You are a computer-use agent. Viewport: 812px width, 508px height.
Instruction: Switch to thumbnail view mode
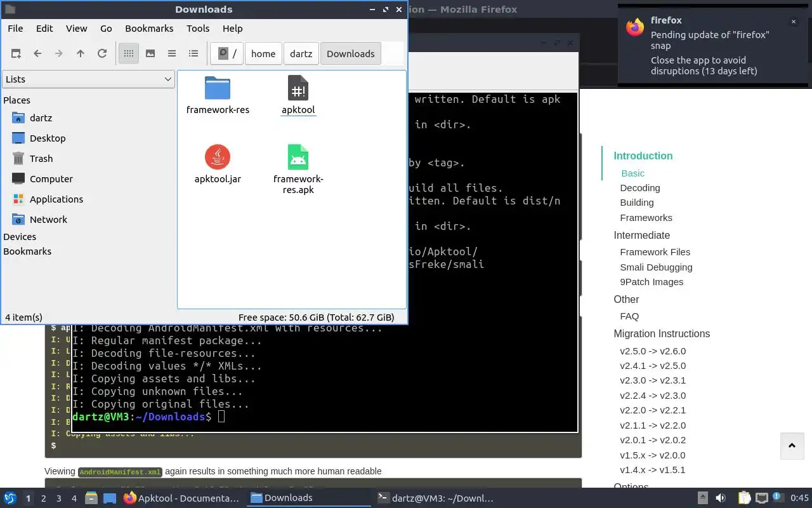pyautogui.click(x=150, y=54)
